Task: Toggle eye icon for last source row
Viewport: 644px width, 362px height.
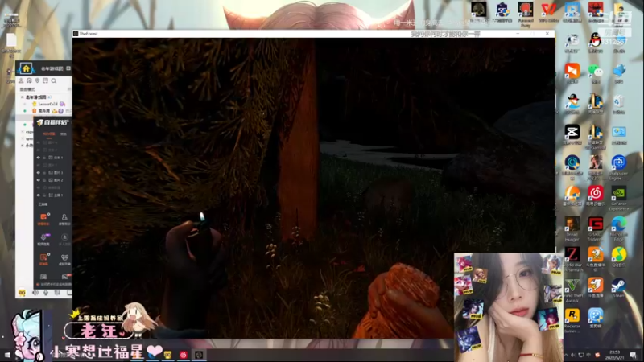Action: 39,195
